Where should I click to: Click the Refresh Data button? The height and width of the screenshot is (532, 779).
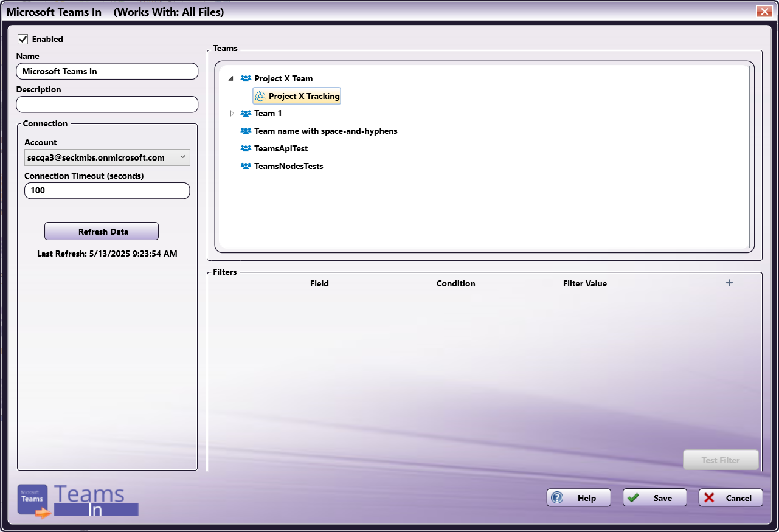click(102, 231)
